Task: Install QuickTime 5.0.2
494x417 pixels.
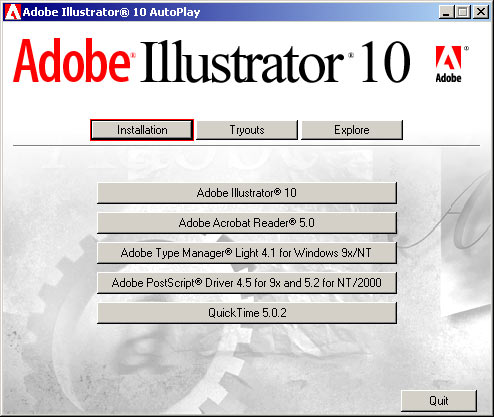Action: (x=247, y=313)
